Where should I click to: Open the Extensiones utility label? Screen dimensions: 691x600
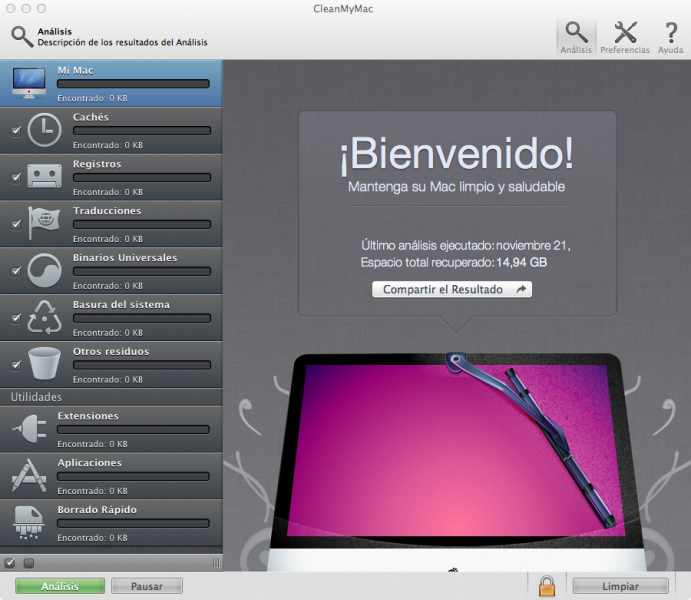coord(88,416)
